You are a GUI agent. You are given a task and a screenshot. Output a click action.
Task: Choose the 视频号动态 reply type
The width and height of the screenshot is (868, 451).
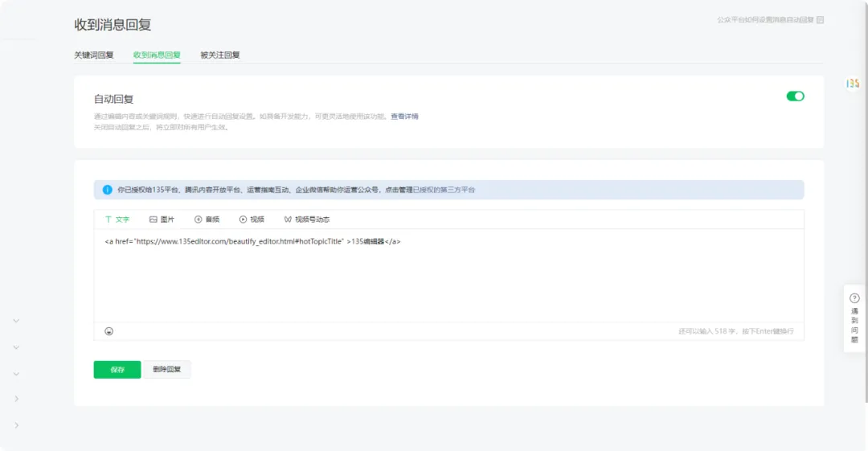(x=307, y=219)
